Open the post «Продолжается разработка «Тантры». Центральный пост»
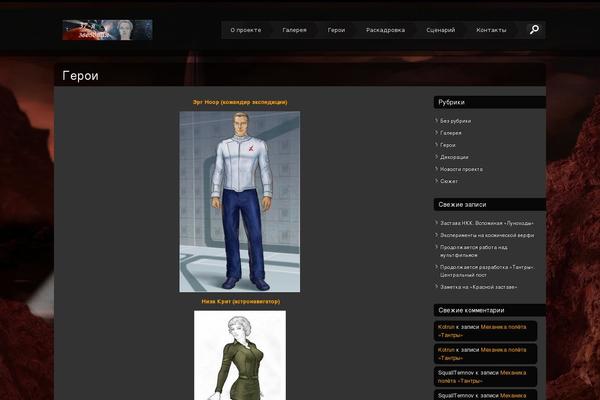 [487, 271]
